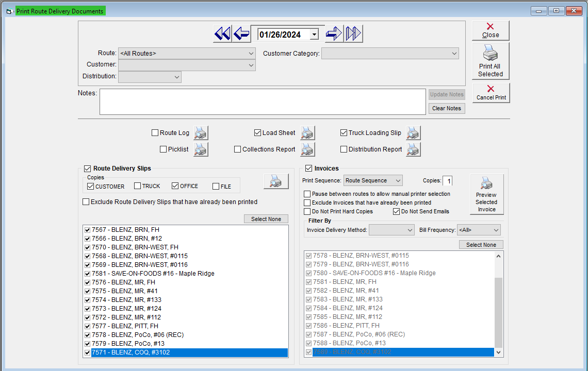Enable the Distribution Report checkbox
The height and width of the screenshot is (371, 588).
(x=344, y=149)
